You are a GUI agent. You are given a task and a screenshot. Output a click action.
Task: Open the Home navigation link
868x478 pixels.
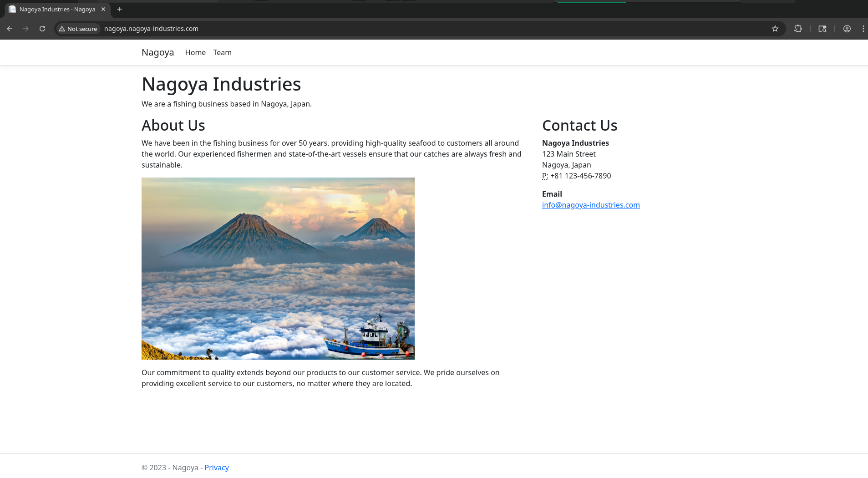(195, 52)
